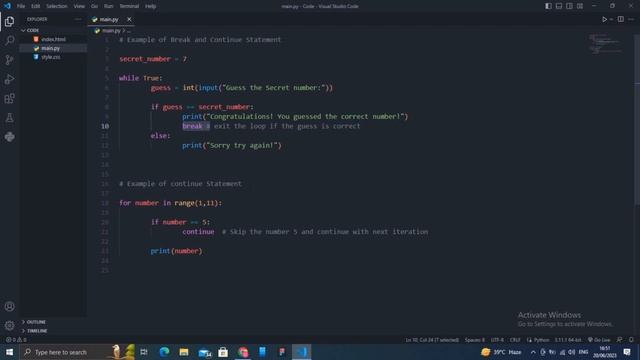Open the File menu
The height and width of the screenshot is (360, 640).
coord(21,6)
